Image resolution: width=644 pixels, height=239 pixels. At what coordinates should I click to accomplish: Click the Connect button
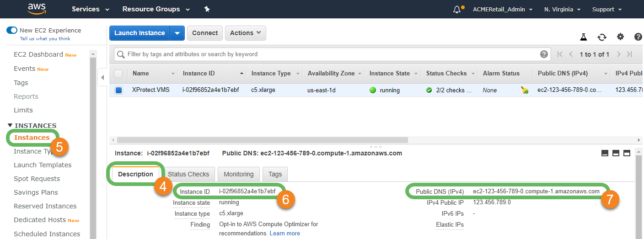(x=205, y=33)
